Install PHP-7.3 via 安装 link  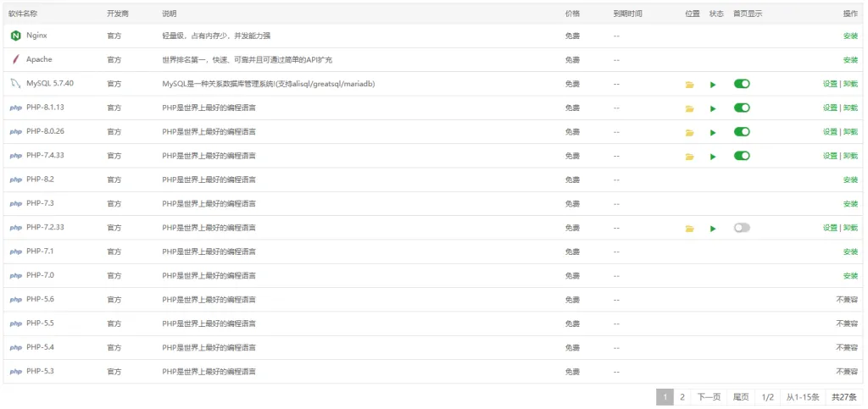(850, 204)
